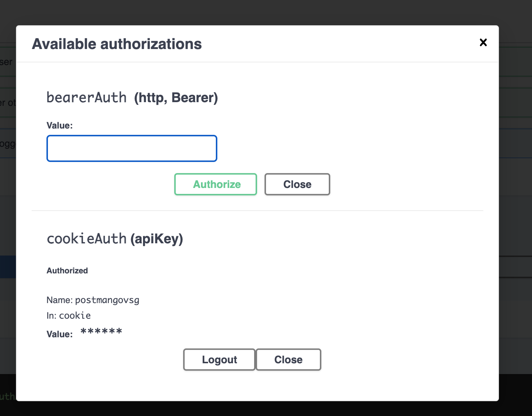532x416 pixels.
Task: Close the Available authorizations modal
Action: click(x=483, y=42)
